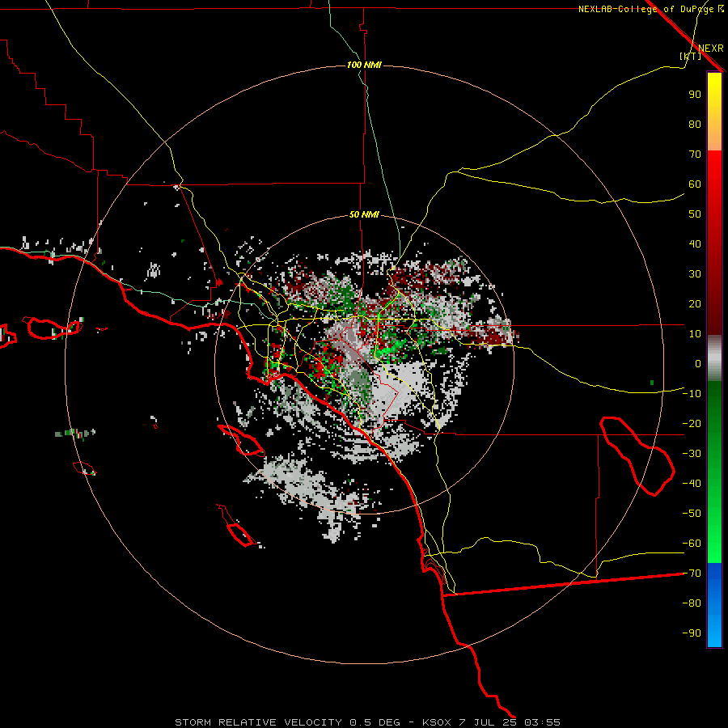Select the "60" scale label
Image resolution: width=728 pixels, height=728 pixels.
(x=695, y=184)
